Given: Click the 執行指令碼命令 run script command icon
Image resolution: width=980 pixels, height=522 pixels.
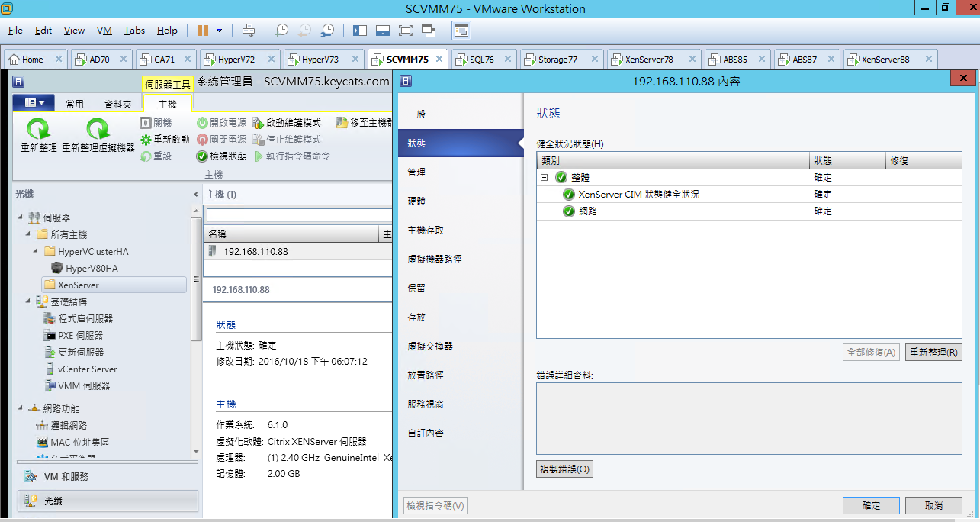Looking at the screenshot, I should tap(259, 156).
